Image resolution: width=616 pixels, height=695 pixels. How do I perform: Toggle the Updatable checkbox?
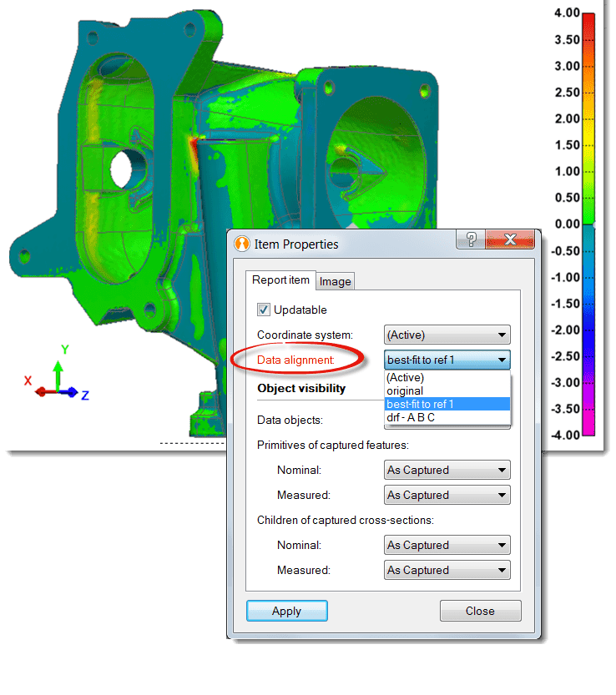(264, 310)
